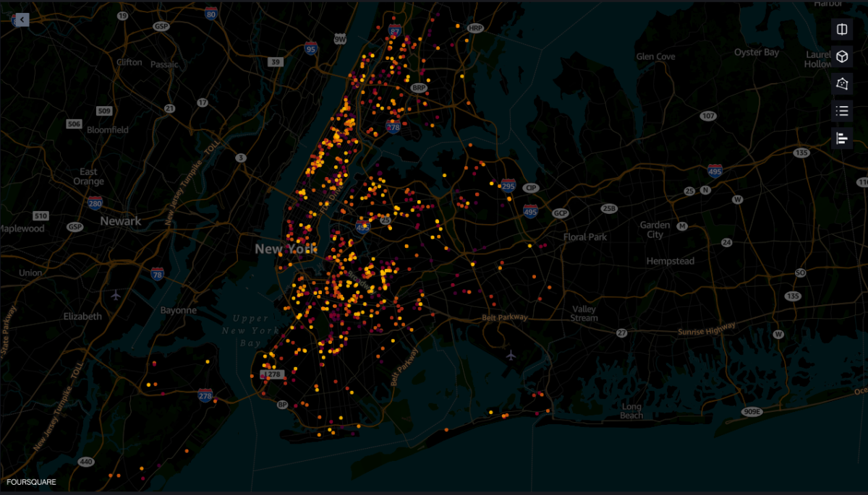Image resolution: width=868 pixels, height=495 pixels.
Task: Click the GCP parkway marker
Action: [561, 213]
